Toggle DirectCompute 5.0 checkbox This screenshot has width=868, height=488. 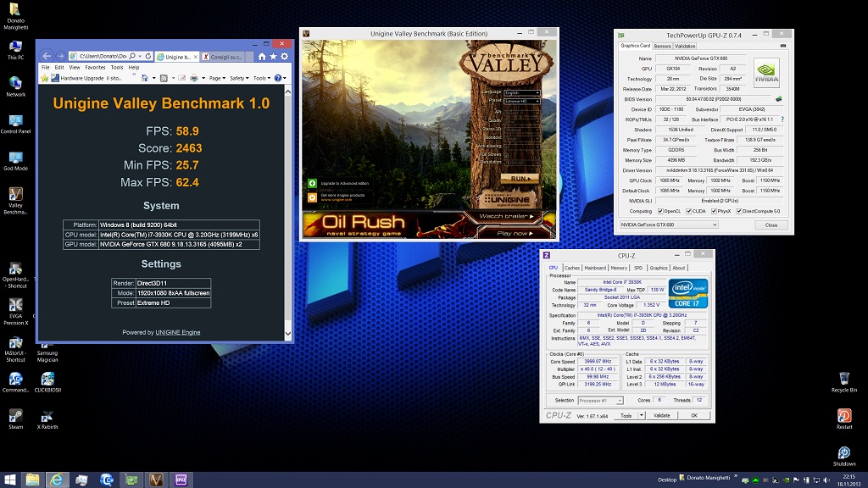(739, 211)
